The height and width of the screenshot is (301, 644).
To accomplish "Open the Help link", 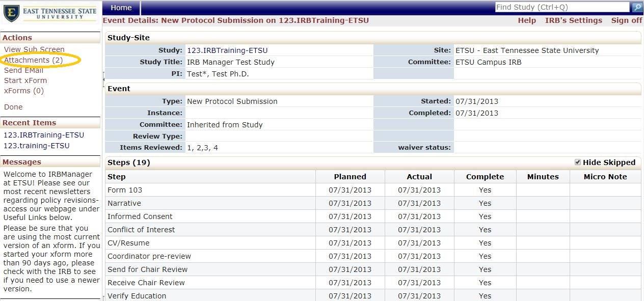I will click(x=527, y=20).
